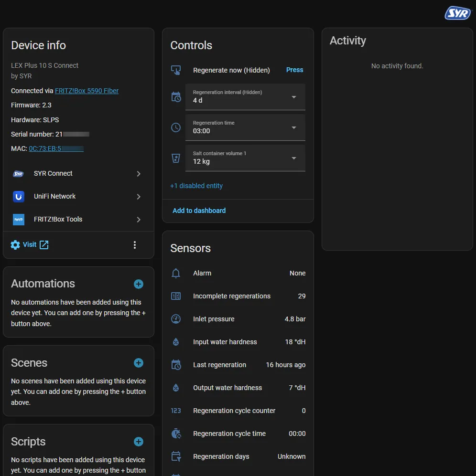Click the Output water hardness droplet icon
The width and height of the screenshot is (476, 476).
pos(176,388)
